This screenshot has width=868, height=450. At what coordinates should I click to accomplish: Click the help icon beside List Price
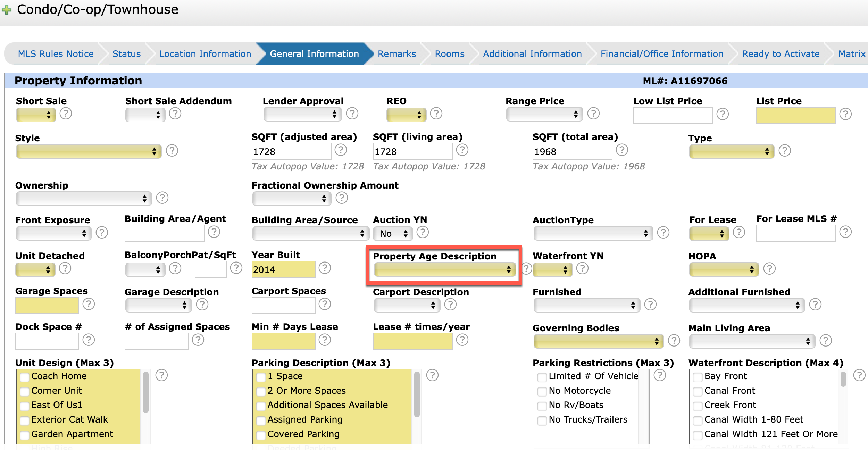[x=845, y=114]
